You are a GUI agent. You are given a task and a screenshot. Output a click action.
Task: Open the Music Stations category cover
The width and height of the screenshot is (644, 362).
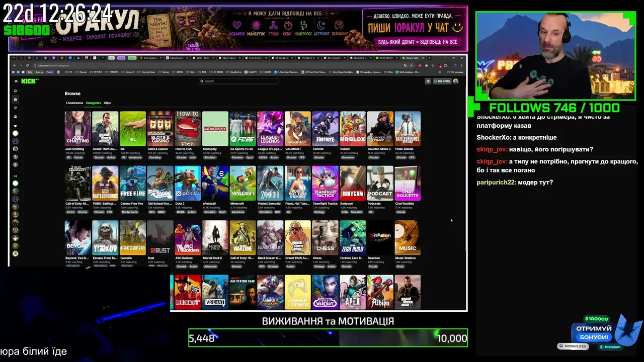tap(408, 237)
